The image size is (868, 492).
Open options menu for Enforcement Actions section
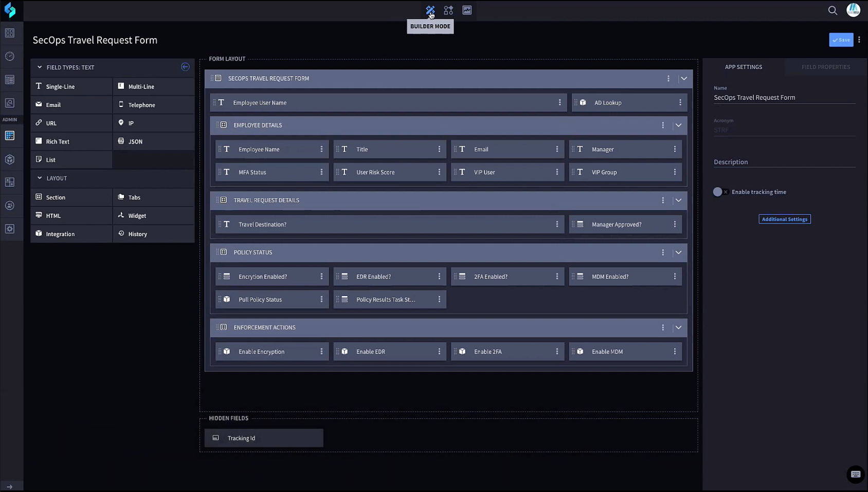tap(663, 327)
